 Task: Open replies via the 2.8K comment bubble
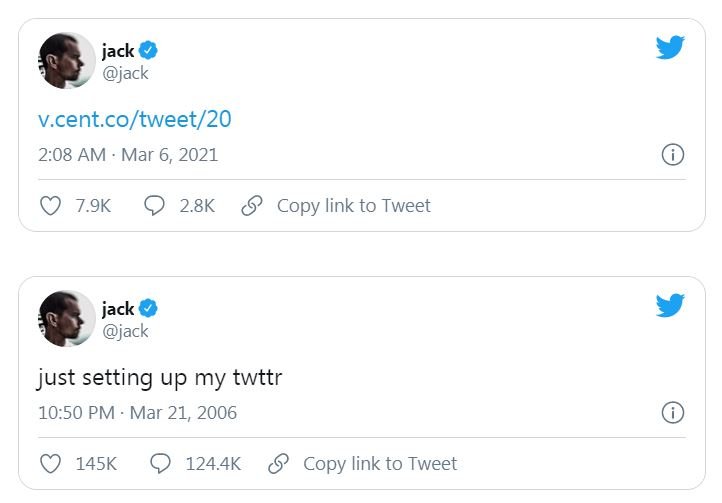[155, 206]
